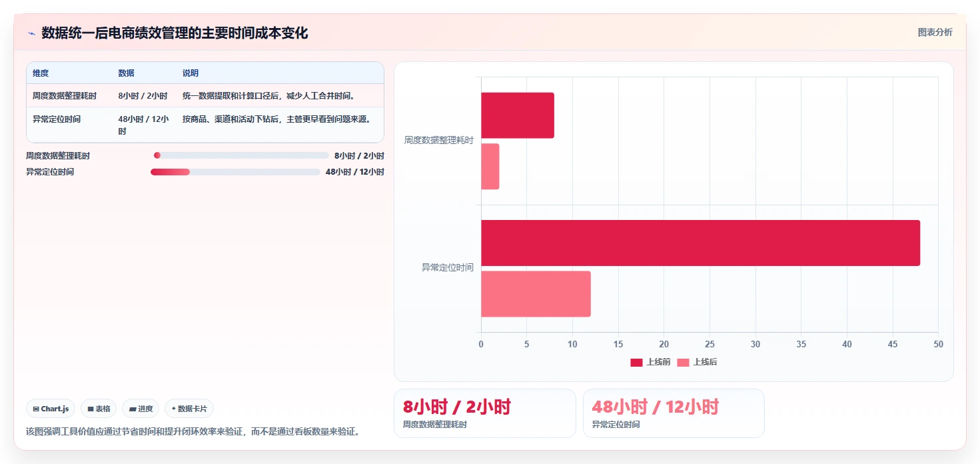
Task: Click the 上线前 bar for 周度数据整理耗时
Action: pos(518,115)
